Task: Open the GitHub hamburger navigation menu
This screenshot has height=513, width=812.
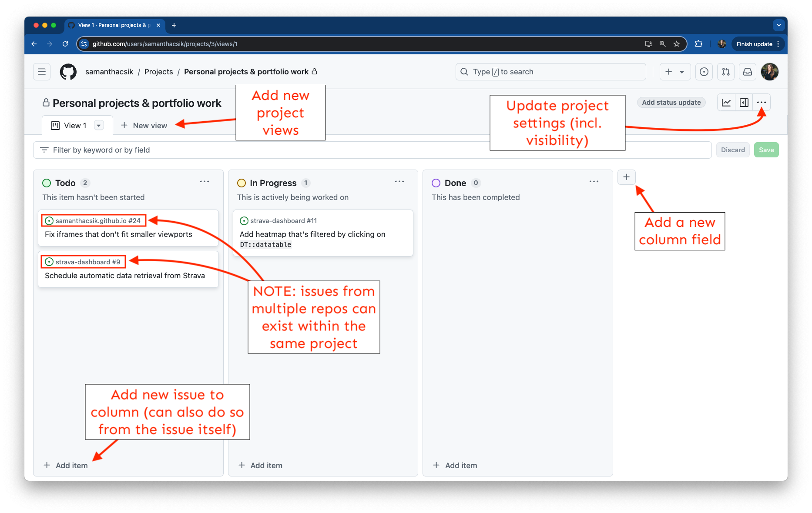Action: (42, 72)
